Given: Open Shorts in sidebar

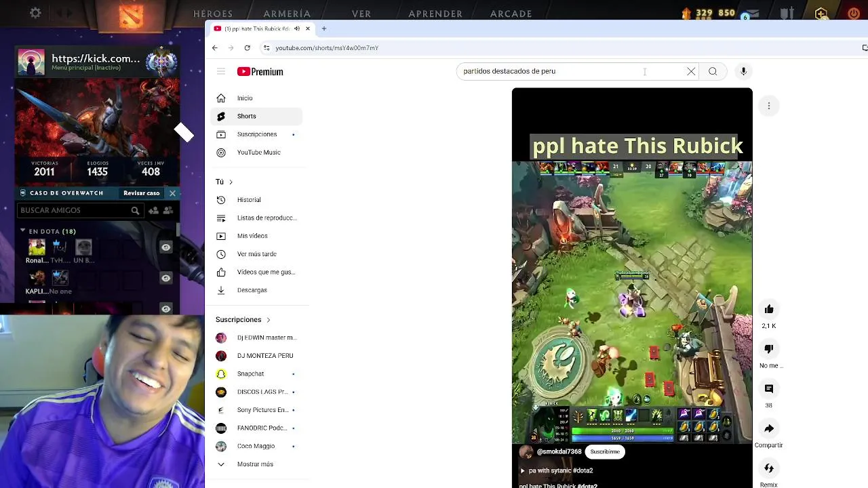Looking at the screenshot, I should coord(256,117).
